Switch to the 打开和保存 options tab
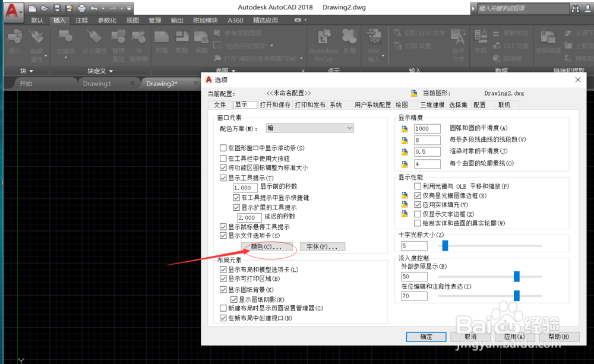594x364 pixels. (275, 105)
